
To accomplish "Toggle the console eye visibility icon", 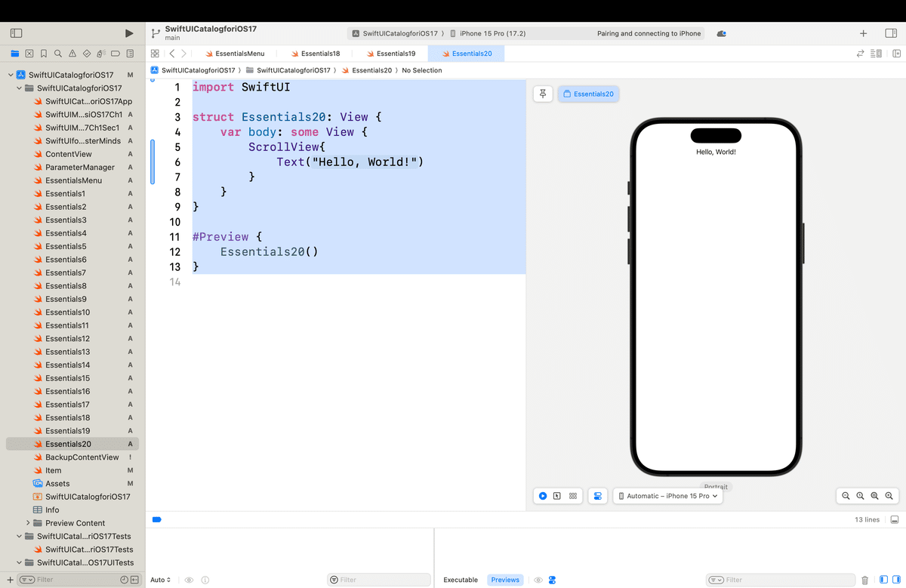I will tap(538, 580).
